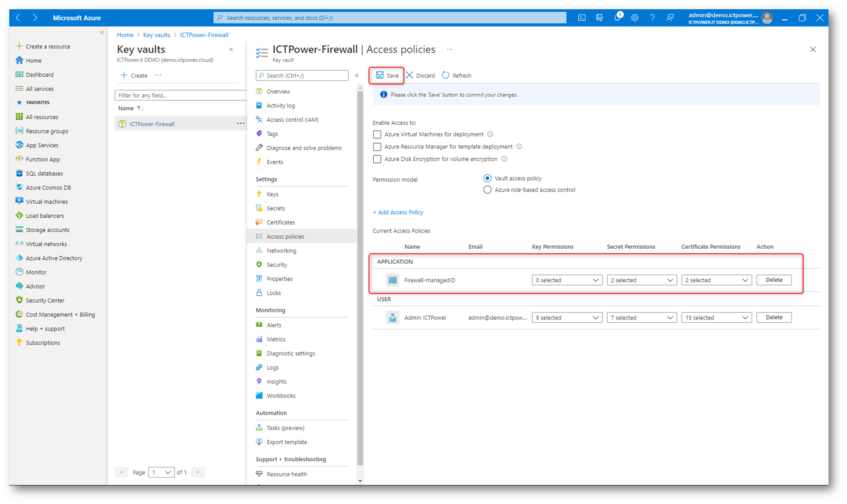Collapse the Key vaults list panel
The height and width of the screenshot is (504, 847).
point(231,49)
